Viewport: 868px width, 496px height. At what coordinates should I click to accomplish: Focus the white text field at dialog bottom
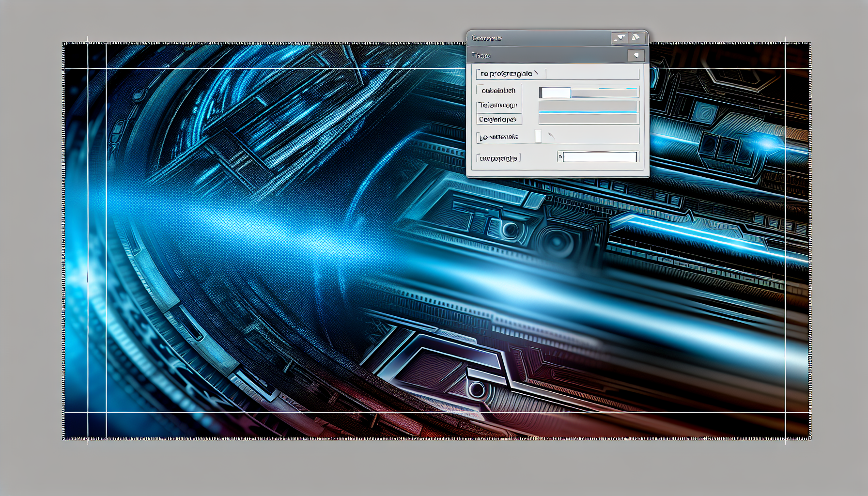[x=600, y=157]
